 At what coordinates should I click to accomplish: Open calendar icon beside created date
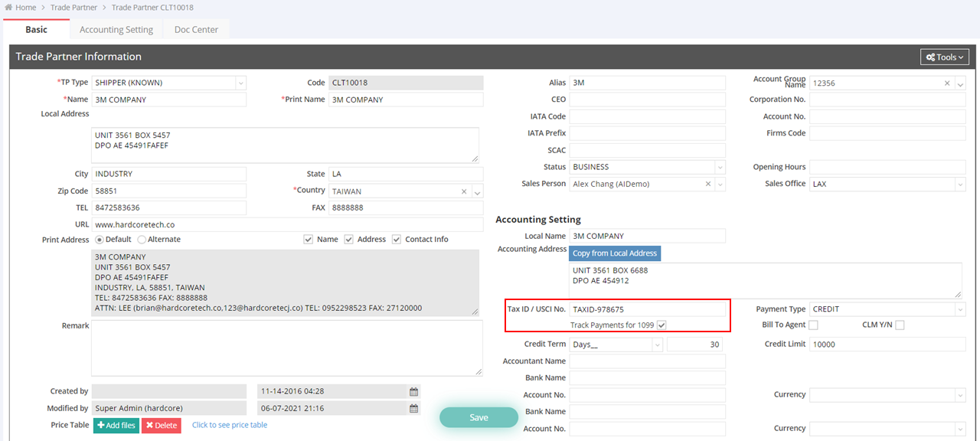coord(413,391)
